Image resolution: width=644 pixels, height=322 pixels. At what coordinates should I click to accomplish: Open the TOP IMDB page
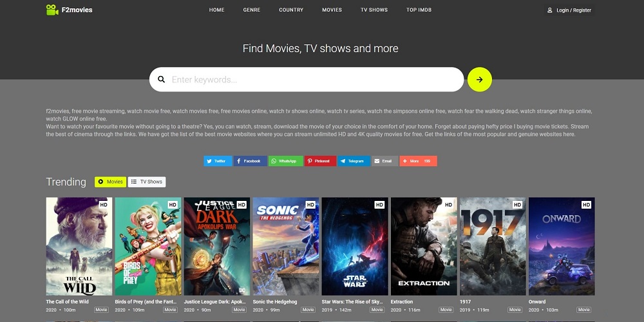coord(419,10)
